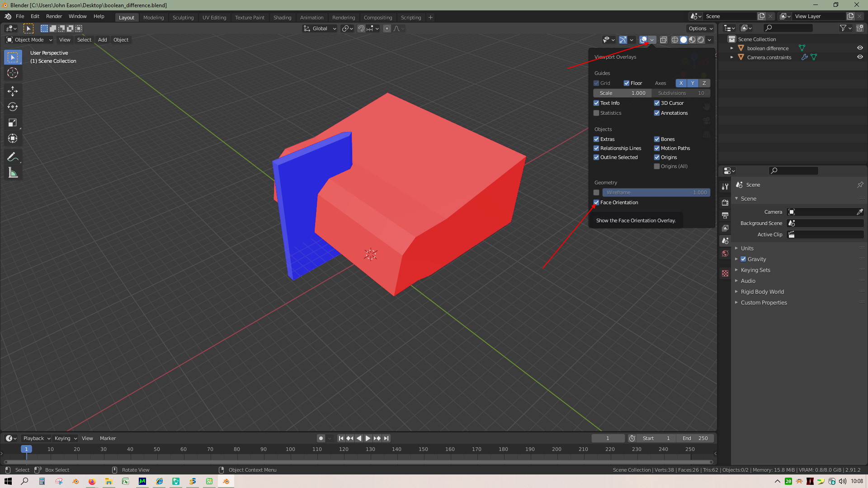Click the End frame field

(x=695, y=438)
